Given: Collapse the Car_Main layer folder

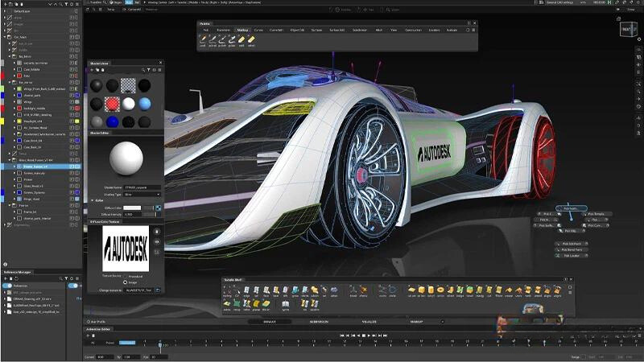Looking at the screenshot, I should coord(5,37).
